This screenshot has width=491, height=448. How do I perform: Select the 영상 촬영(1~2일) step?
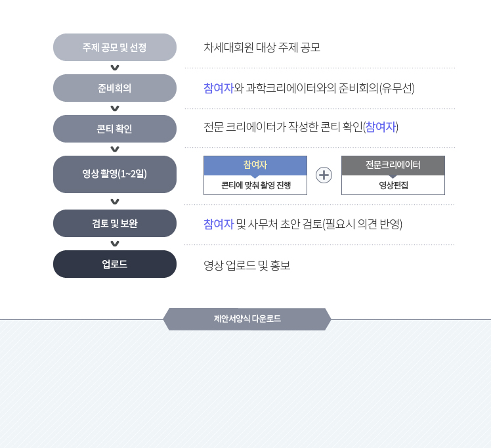(x=115, y=174)
